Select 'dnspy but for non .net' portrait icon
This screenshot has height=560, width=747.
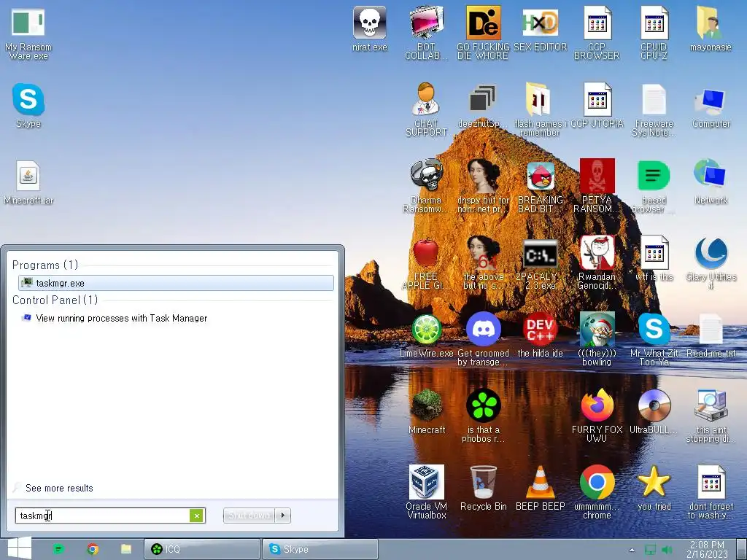tap(483, 186)
